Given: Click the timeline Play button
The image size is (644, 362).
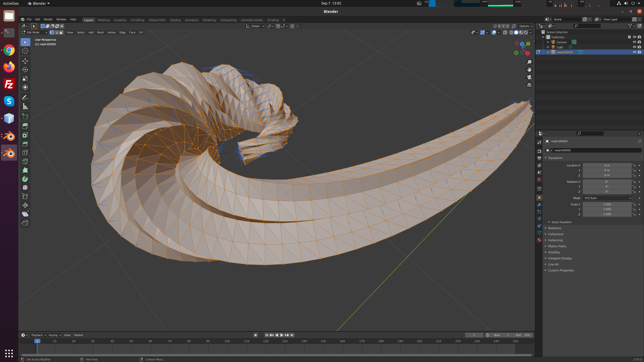Looking at the screenshot, I should click(x=282, y=335).
